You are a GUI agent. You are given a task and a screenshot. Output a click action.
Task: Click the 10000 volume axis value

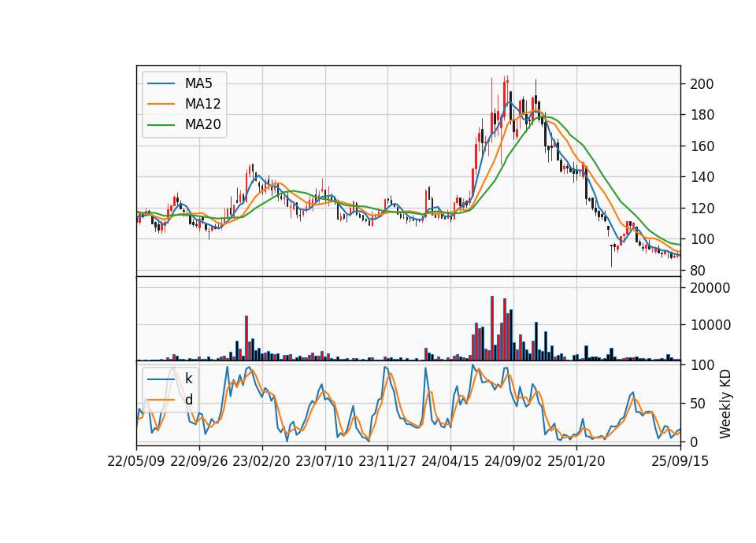710,325
